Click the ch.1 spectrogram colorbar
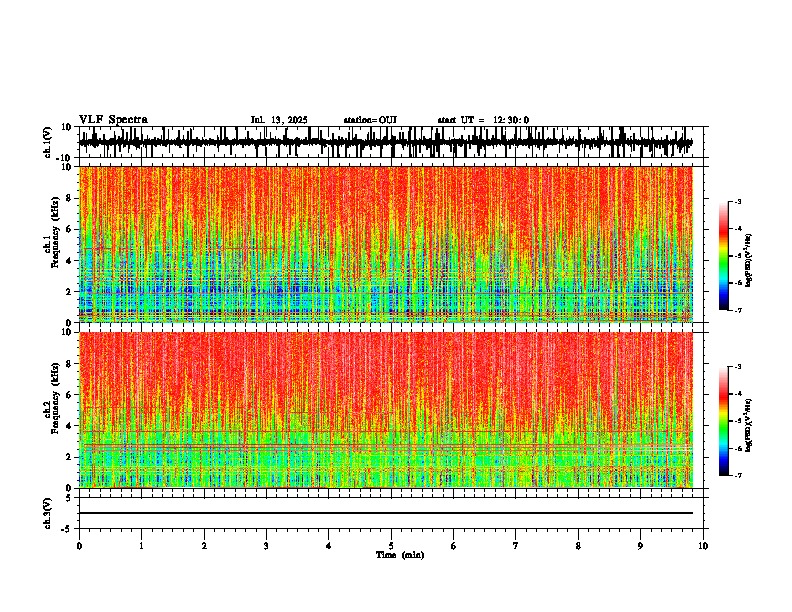This screenshot has height=612, width=792. pos(724,256)
